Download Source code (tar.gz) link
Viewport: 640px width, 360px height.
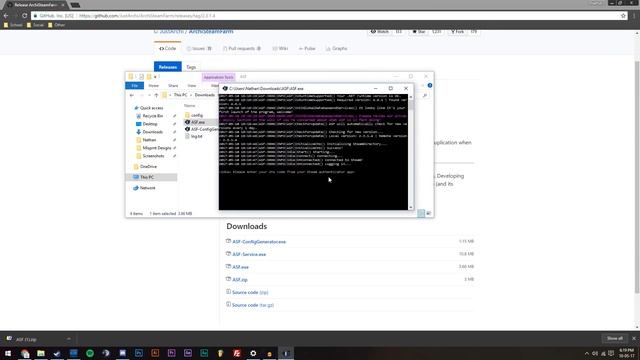click(x=253, y=305)
